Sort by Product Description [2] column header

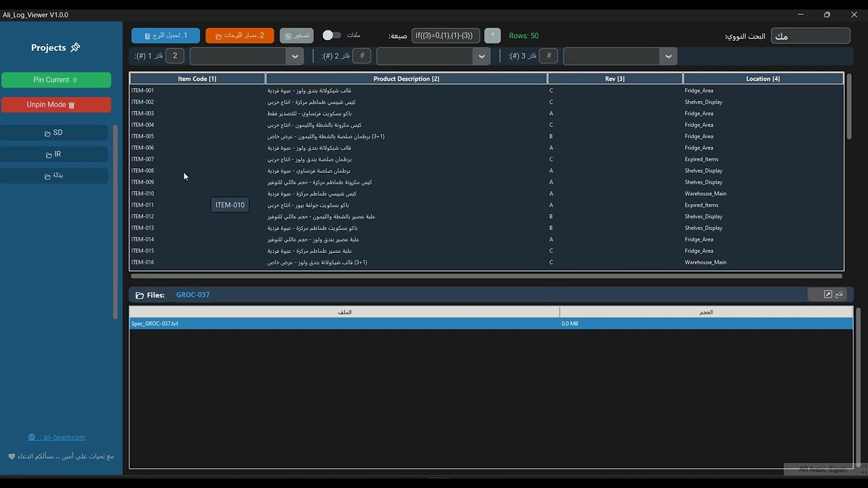click(406, 79)
